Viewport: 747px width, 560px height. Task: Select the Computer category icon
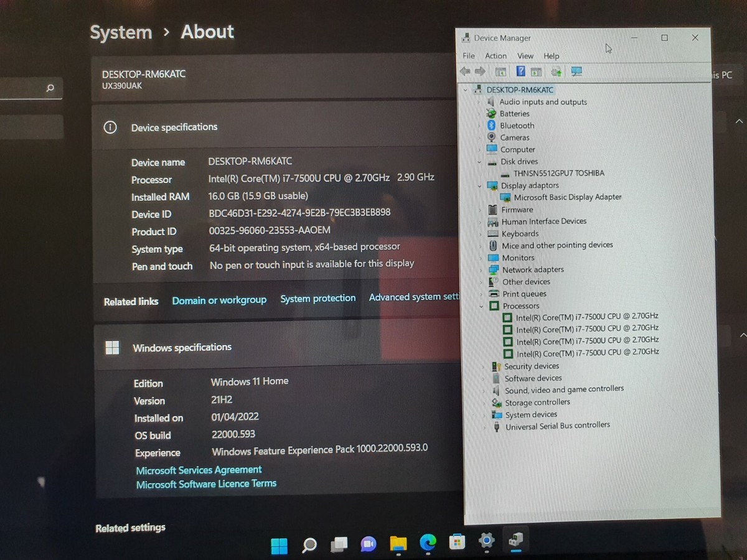492,149
